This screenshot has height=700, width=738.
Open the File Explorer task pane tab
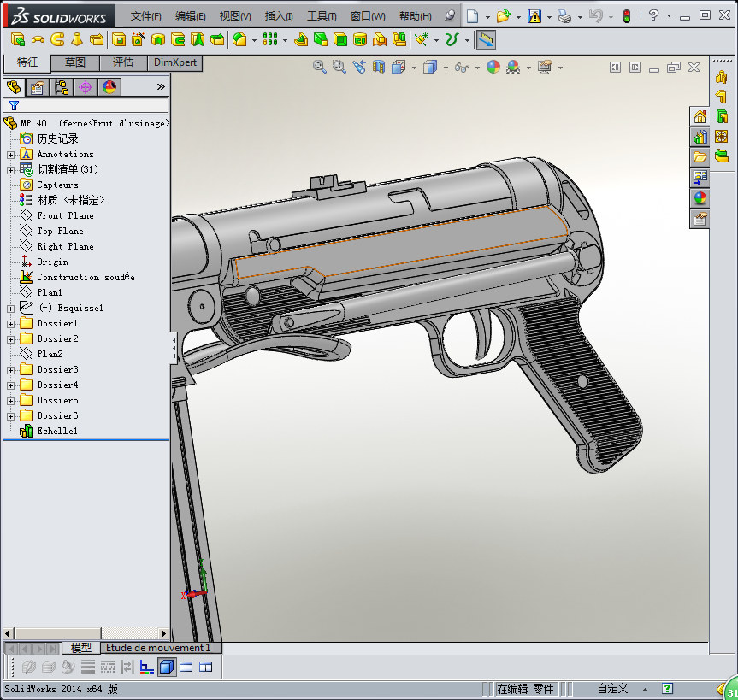pos(700,157)
